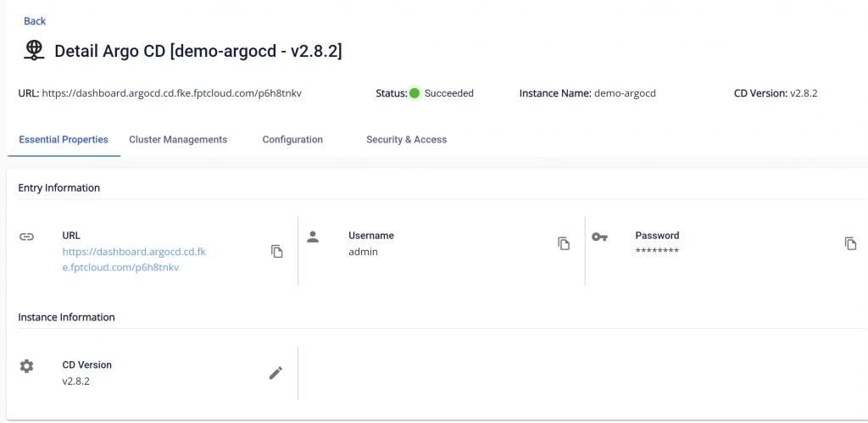Click the v2.8.2 value under Instance Information
868x423 pixels.
click(75, 381)
